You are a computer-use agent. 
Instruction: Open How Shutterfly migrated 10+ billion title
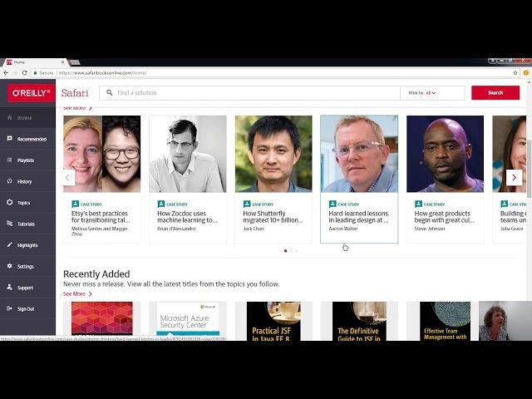click(x=273, y=217)
